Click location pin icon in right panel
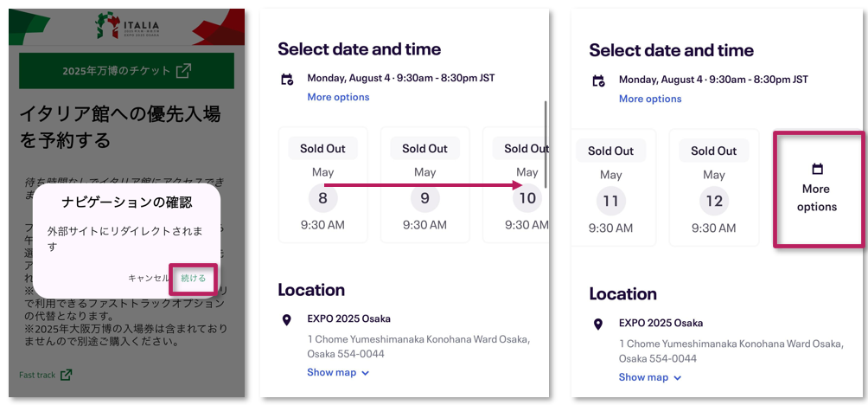 (598, 325)
